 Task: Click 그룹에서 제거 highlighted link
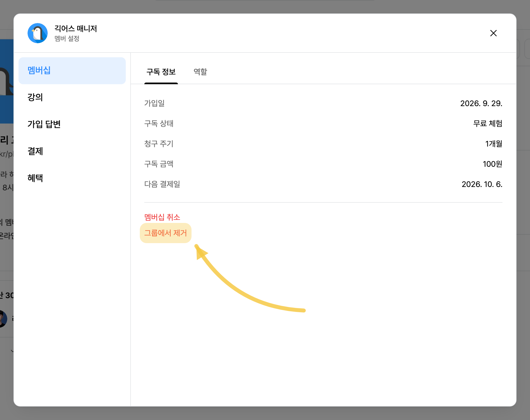(166, 233)
